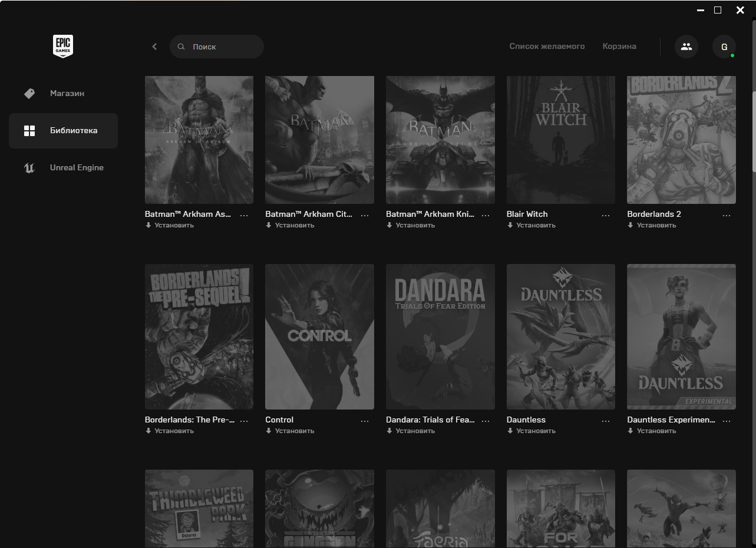Open Список желаемого wishlist

coord(547,46)
